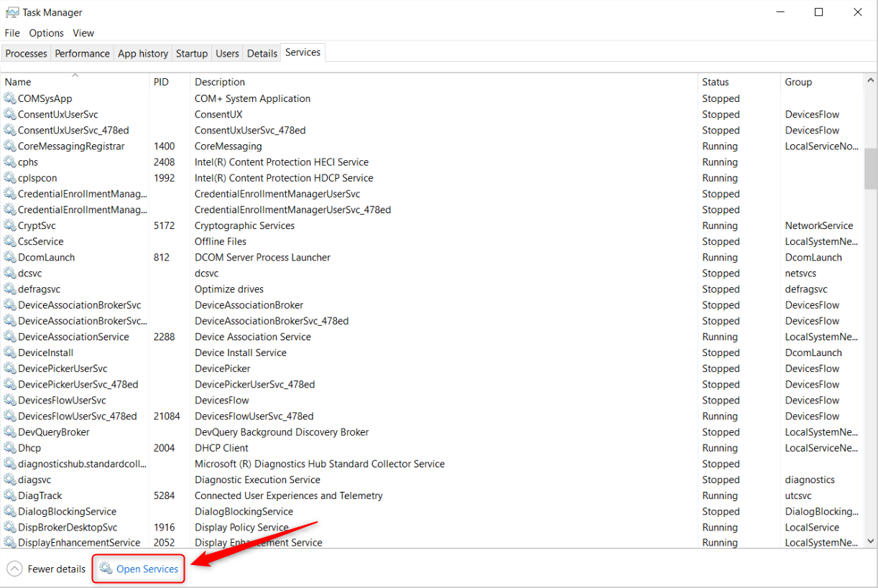This screenshot has height=588, width=878.
Task: Click the service icon next to DispBrokerDesktopSvc
Action: click(x=10, y=527)
